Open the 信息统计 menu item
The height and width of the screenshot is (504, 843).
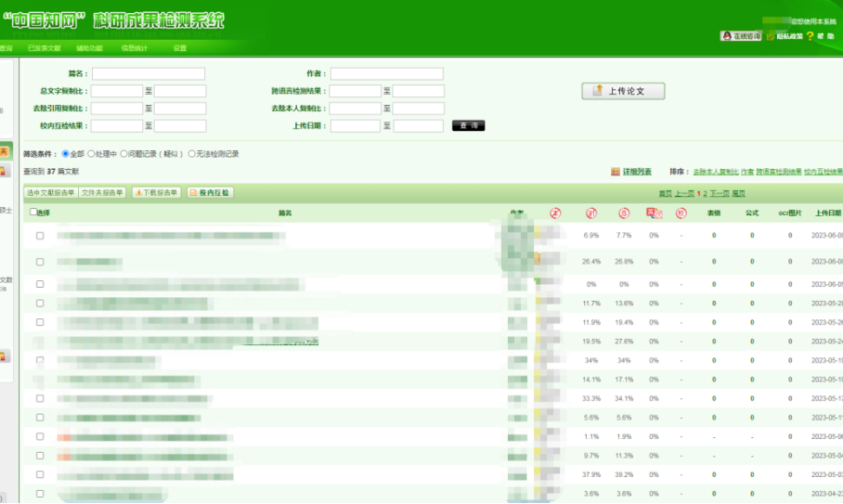[x=134, y=48]
